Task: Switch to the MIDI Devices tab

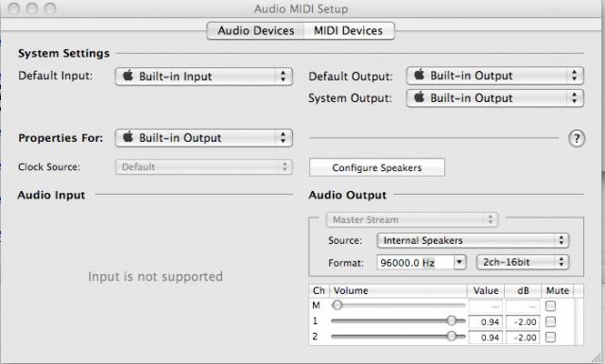Action: tap(349, 30)
